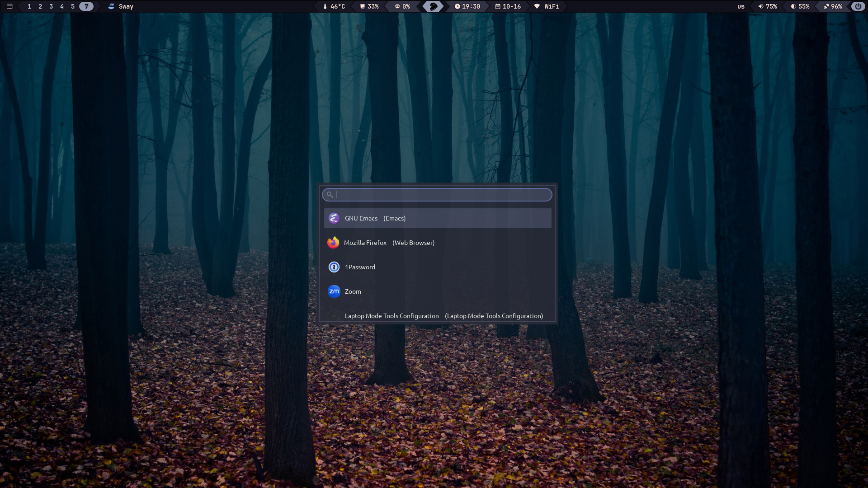
Task: Click the battery plug icon
Action: 826,6
